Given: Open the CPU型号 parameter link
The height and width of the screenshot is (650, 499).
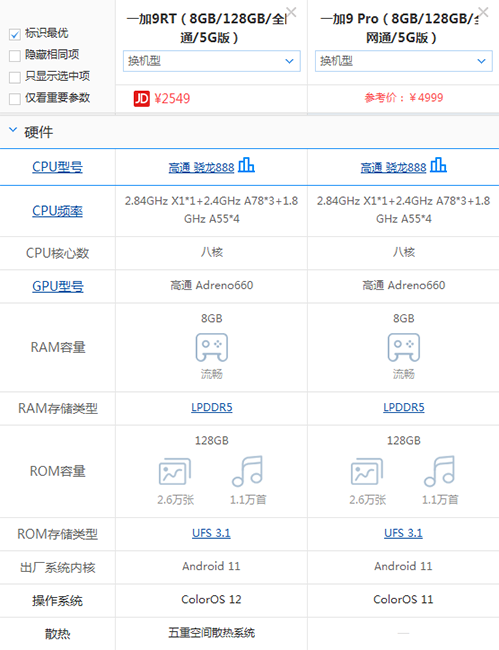Looking at the screenshot, I should pos(58,167).
